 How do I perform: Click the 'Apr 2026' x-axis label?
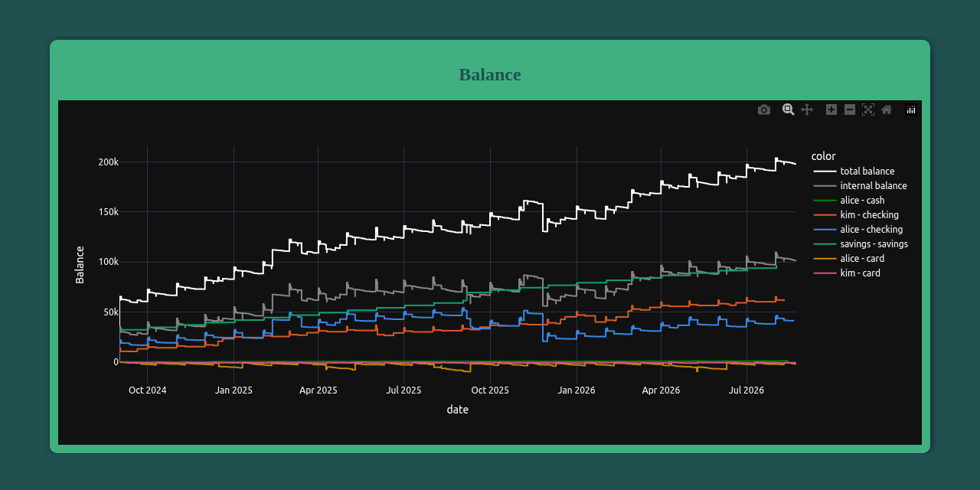[661, 390]
